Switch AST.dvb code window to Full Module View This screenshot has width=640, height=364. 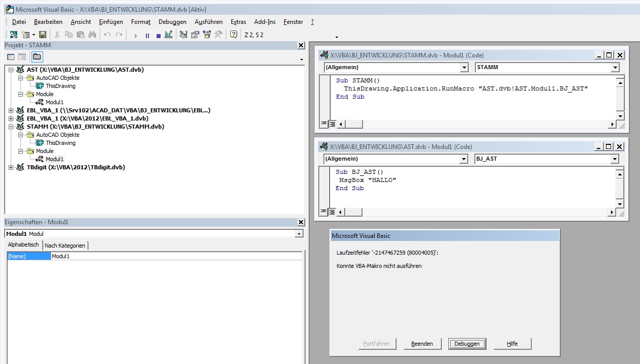coord(331,212)
